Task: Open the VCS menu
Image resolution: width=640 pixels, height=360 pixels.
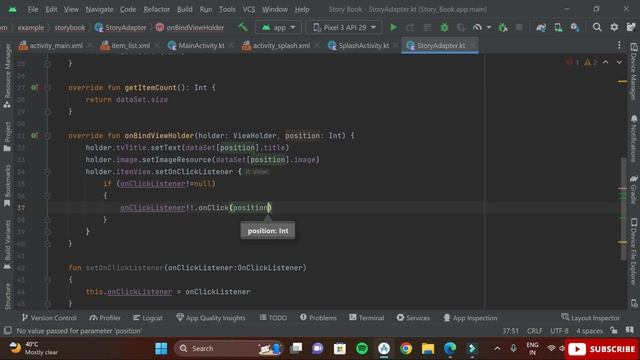Action: click(249, 9)
